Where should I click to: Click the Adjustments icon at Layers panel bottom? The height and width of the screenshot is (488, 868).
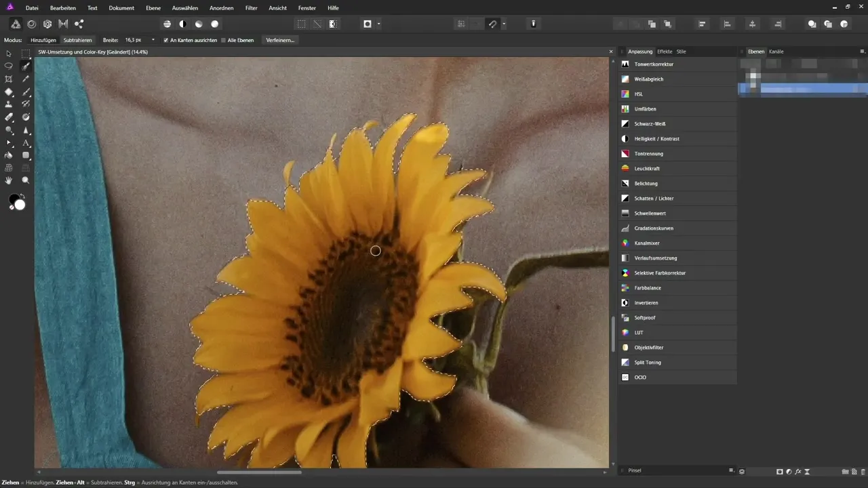789,471
